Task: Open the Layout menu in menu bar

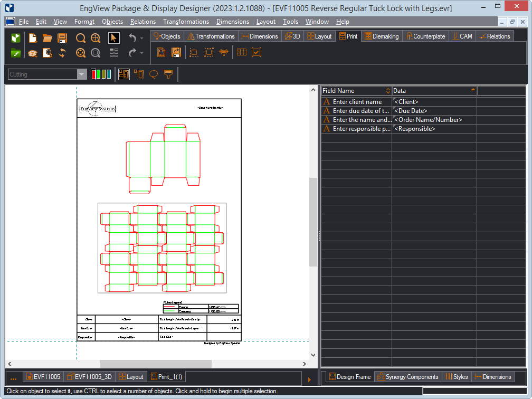Action: [x=265, y=21]
